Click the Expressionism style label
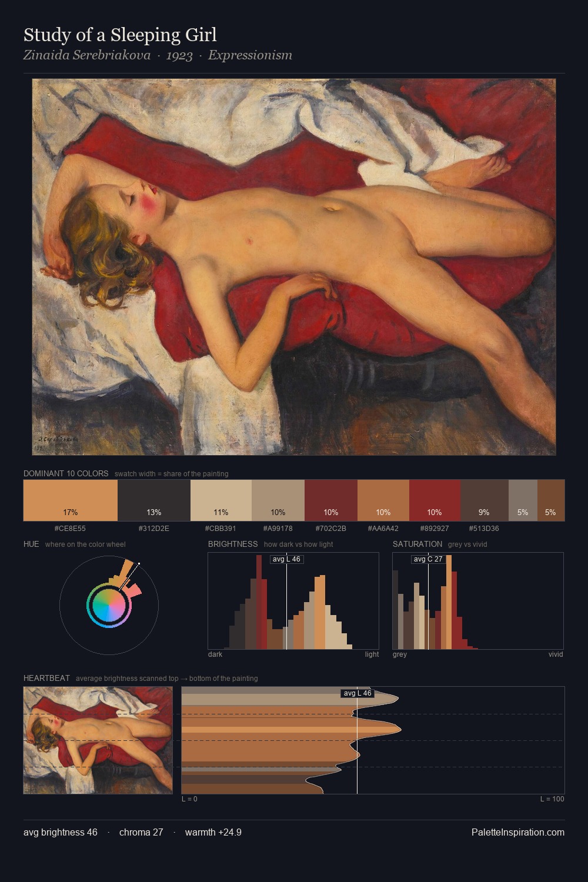This screenshot has height=882, width=588. point(250,55)
